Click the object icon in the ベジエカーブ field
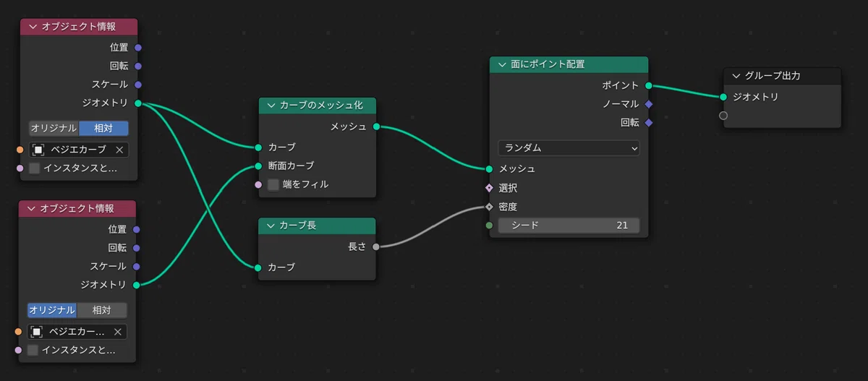Viewport: 868px width, 381px height. click(x=38, y=150)
